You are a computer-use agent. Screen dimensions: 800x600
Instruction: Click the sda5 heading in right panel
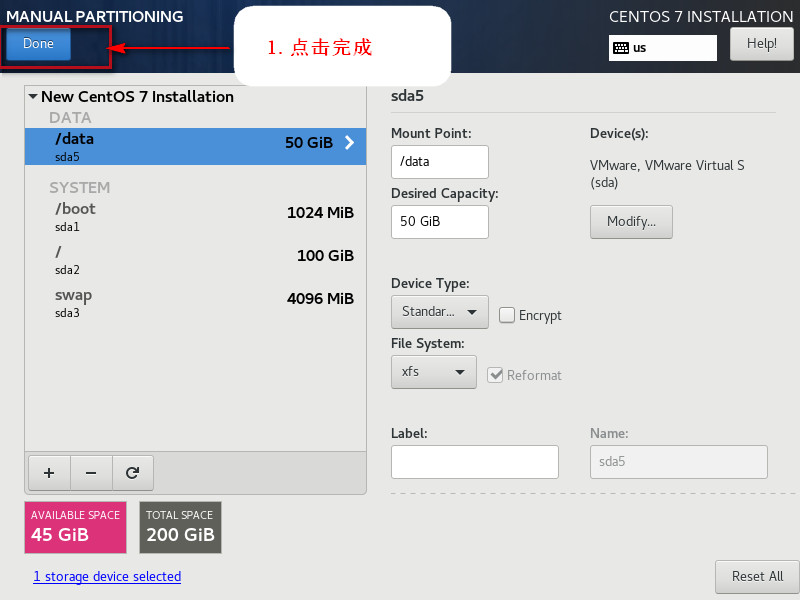[x=407, y=96]
